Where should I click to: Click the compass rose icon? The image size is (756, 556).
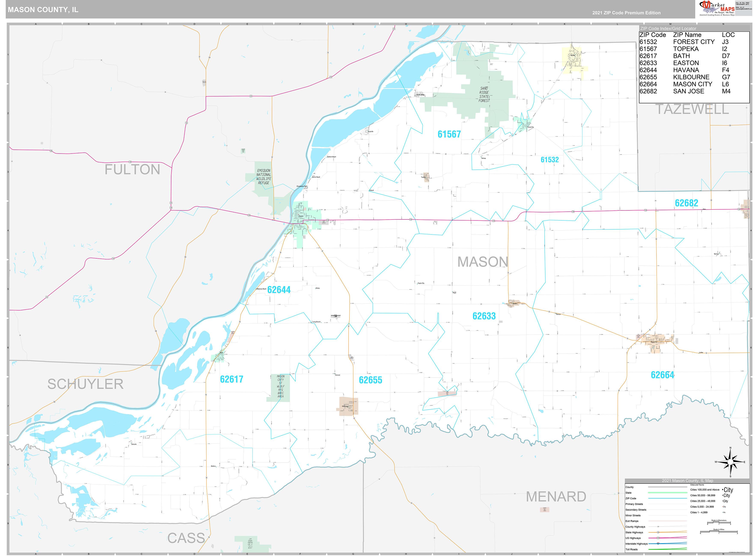coord(730,462)
